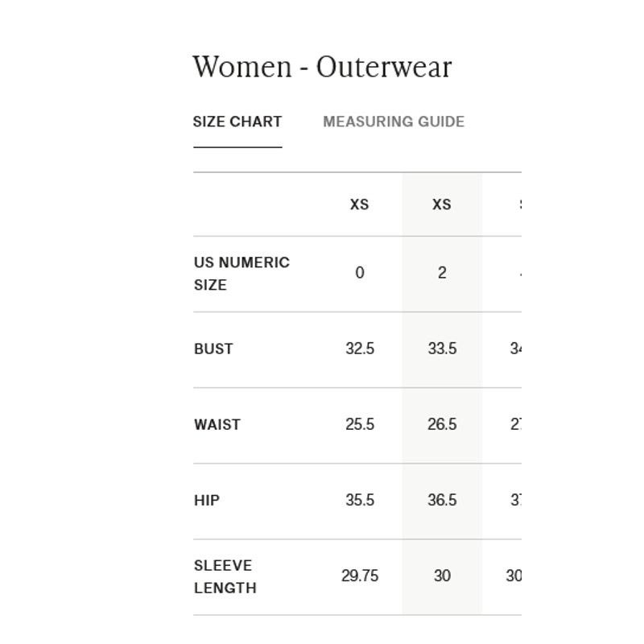Click numeric size 0 cell
This screenshot has height=644, width=644.
point(360,273)
